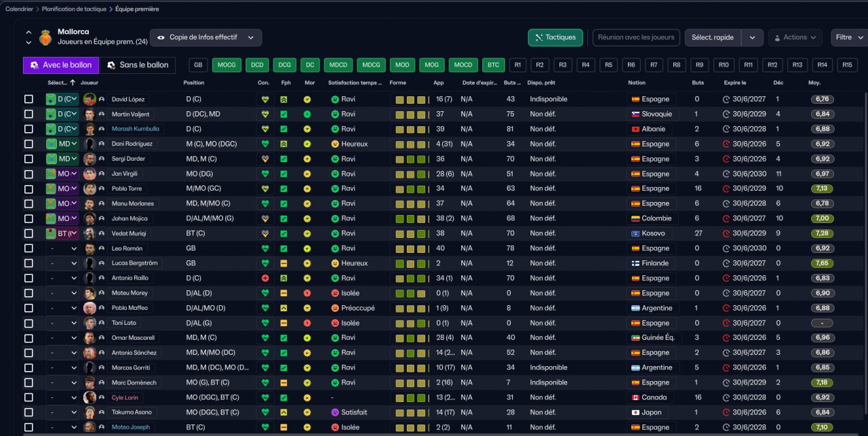868x436 pixels.
Task: Tick the checkbox for Omar Mascarell
Action: (28, 338)
